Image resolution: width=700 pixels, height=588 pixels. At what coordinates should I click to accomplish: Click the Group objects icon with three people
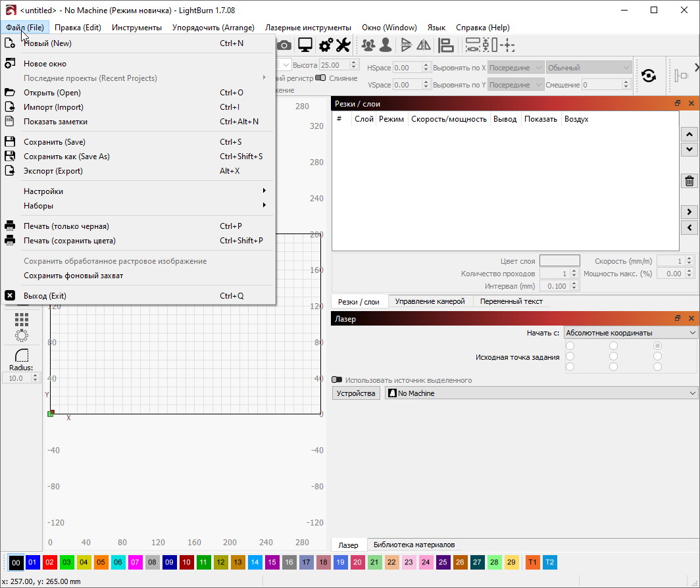pyautogui.click(x=368, y=45)
